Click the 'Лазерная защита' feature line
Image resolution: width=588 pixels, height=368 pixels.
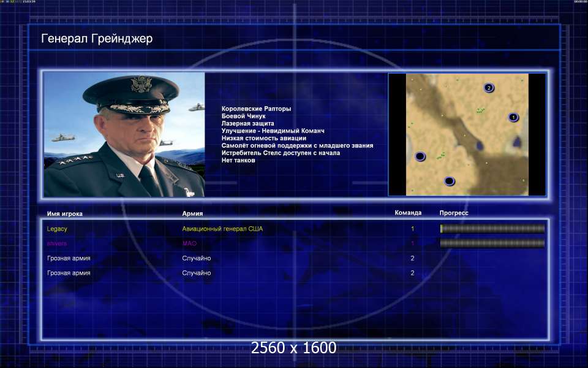[x=247, y=123]
